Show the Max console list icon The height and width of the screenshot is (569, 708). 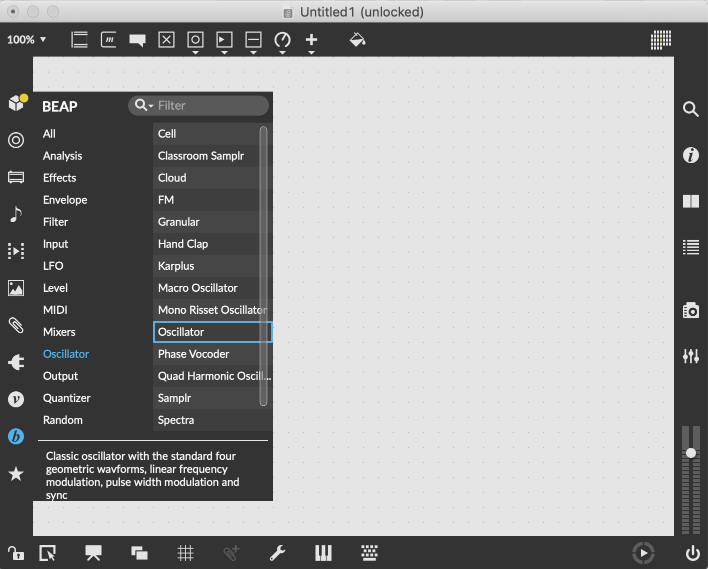pos(691,247)
